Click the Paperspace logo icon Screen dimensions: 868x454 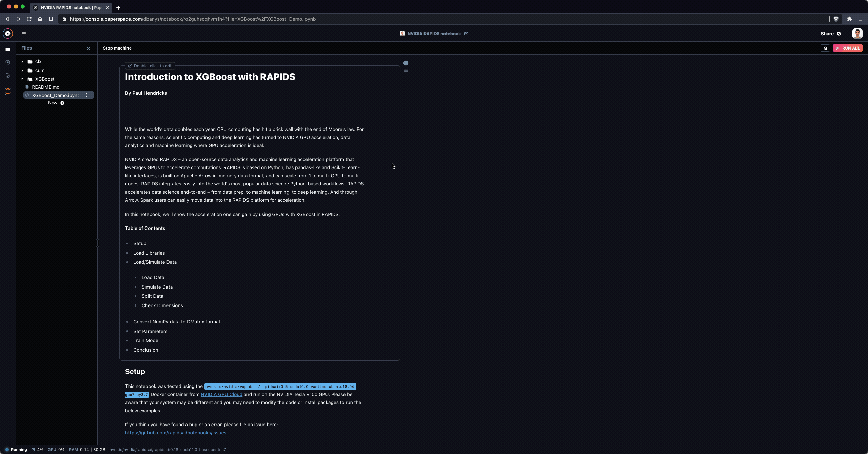click(x=8, y=34)
